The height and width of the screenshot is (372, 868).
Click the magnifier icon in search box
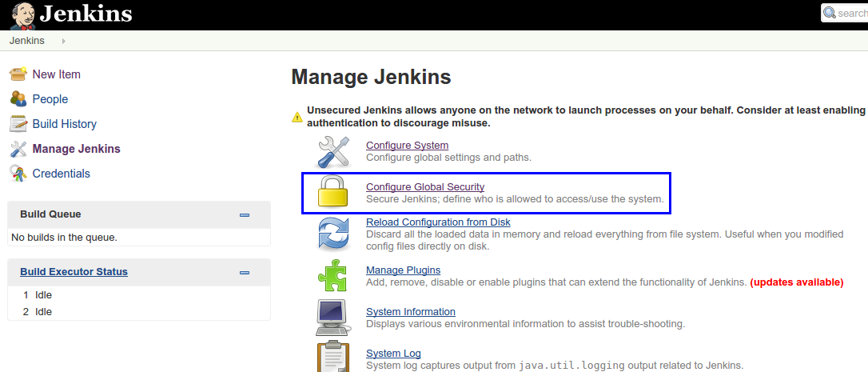830,13
